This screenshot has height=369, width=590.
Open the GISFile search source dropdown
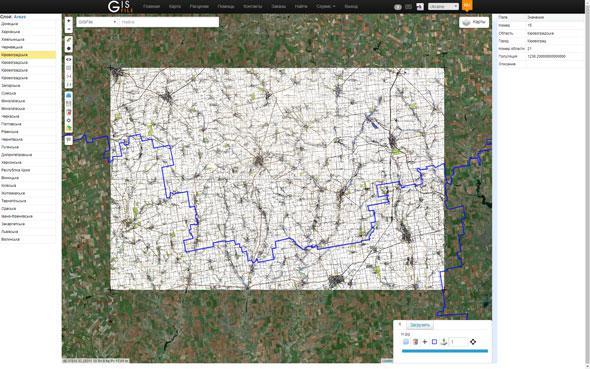coord(97,22)
